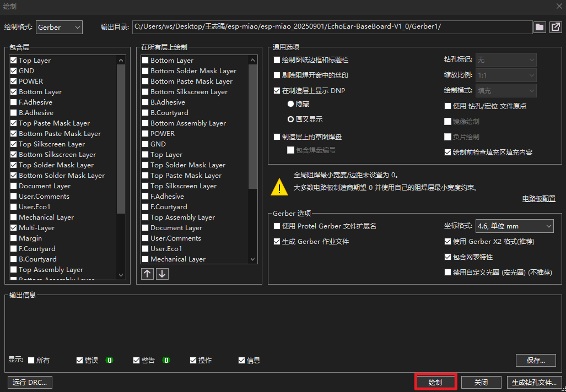Viewport: 566px width, 392px height.
Task: Uncheck the Top Layer checkbox
Action: point(14,61)
